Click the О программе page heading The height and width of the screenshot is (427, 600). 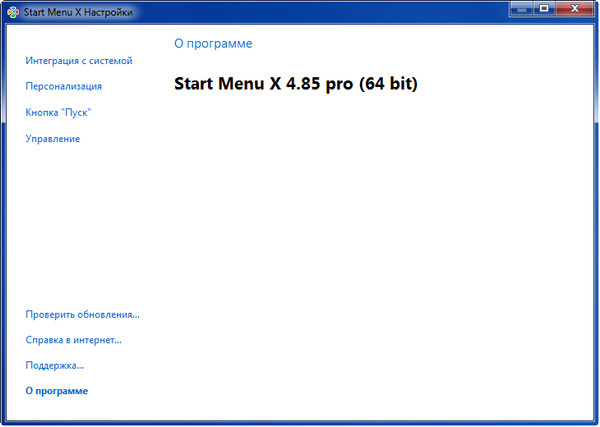tap(213, 44)
